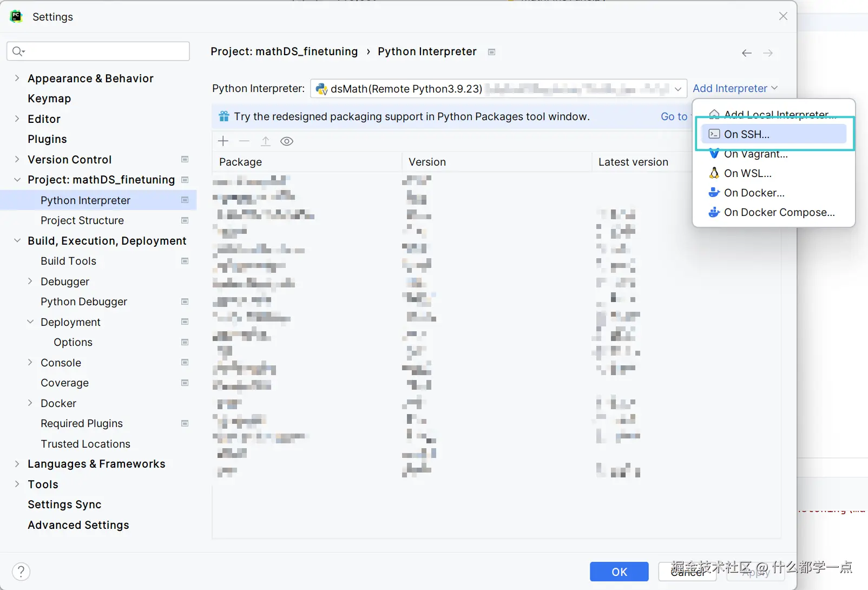
Task: Expand the Docker node
Action: click(x=30, y=403)
